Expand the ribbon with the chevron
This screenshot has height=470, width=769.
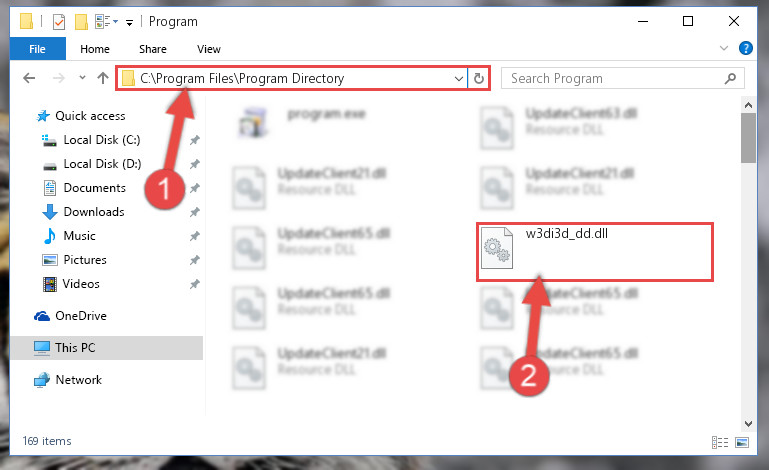click(723, 48)
